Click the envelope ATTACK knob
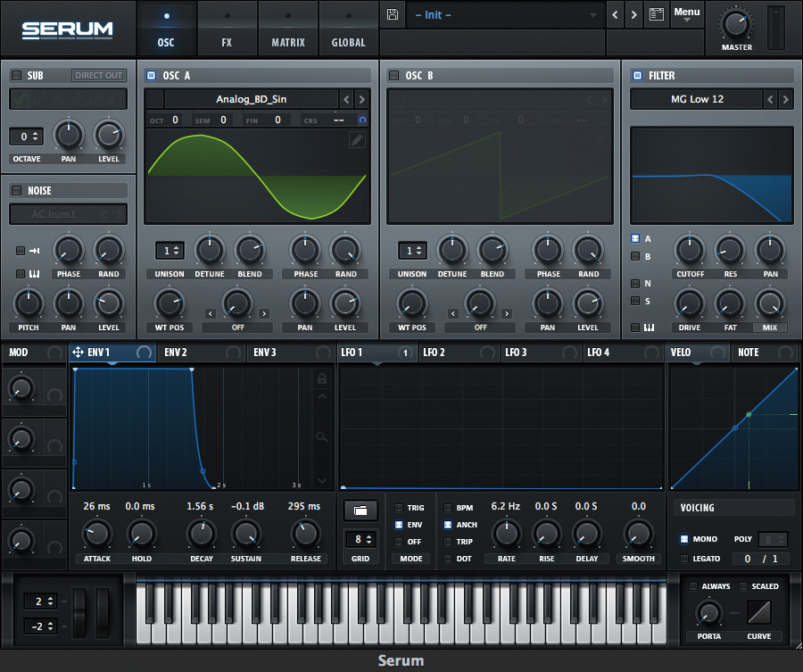 96,533
